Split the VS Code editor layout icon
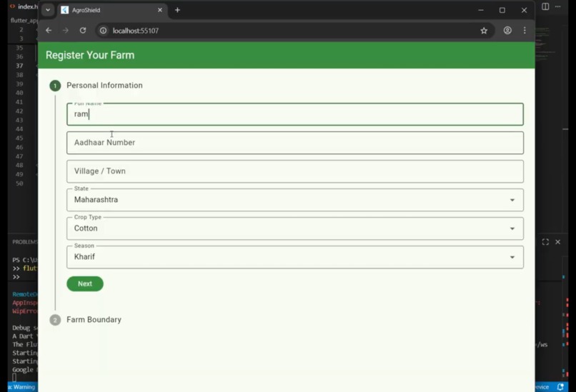The image size is (576, 392). pos(545,6)
